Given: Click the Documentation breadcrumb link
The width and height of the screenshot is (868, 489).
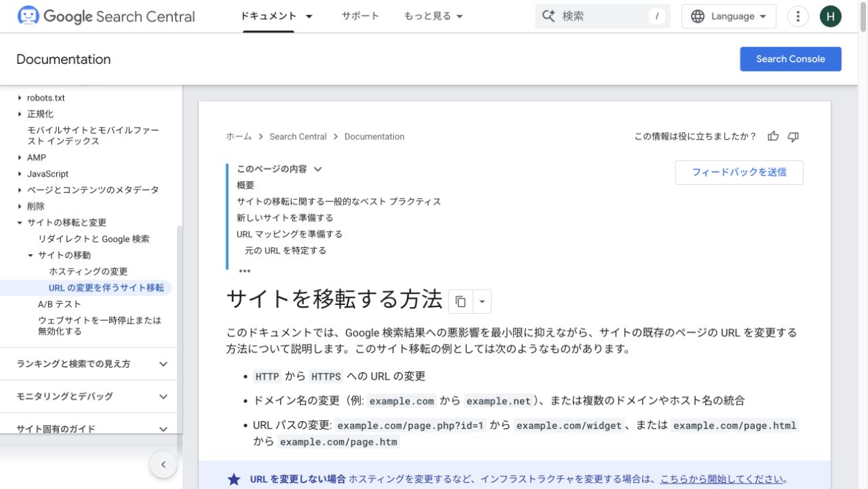Looking at the screenshot, I should (374, 137).
